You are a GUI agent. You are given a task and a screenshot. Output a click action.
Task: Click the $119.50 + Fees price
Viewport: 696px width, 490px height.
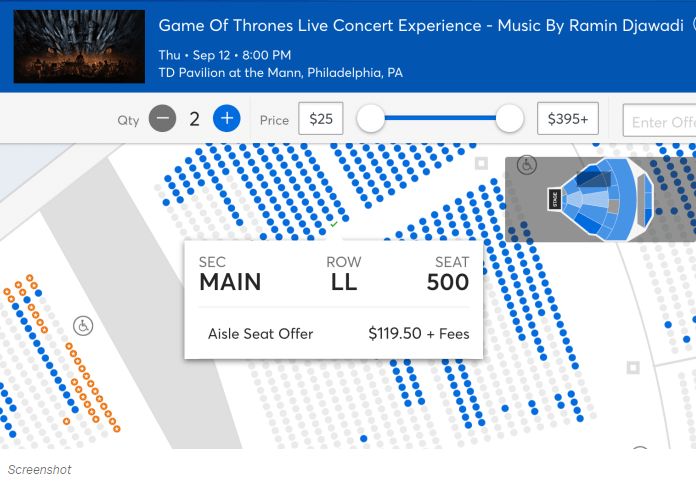(x=419, y=333)
